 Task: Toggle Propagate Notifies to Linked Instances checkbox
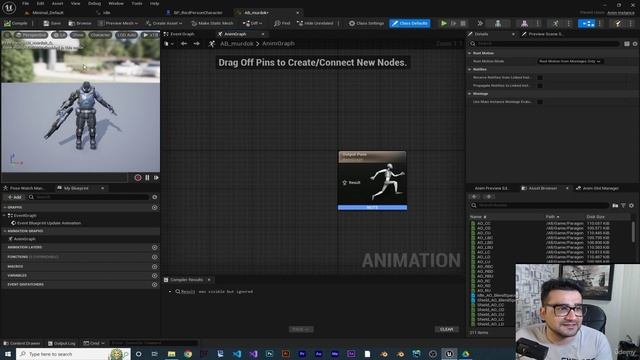540,86
